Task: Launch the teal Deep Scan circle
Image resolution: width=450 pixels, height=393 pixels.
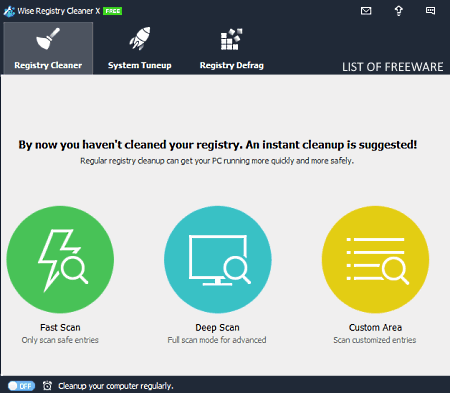Action: (218, 259)
